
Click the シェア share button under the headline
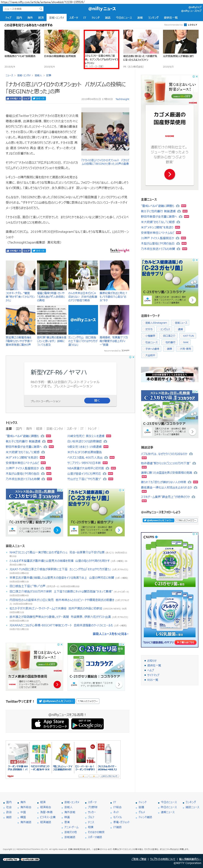click(x=27, y=98)
